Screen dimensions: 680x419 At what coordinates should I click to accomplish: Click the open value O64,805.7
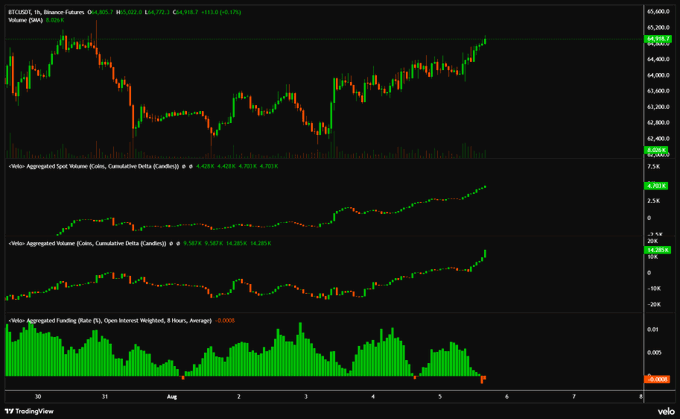tap(100, 12)
